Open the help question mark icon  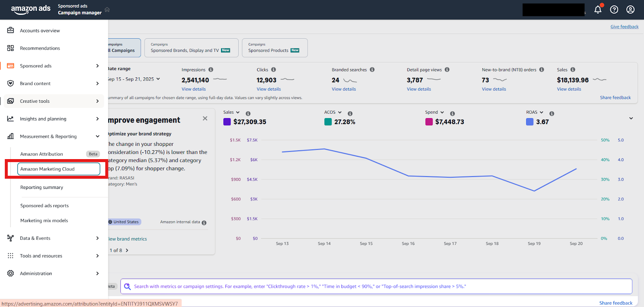614,9
